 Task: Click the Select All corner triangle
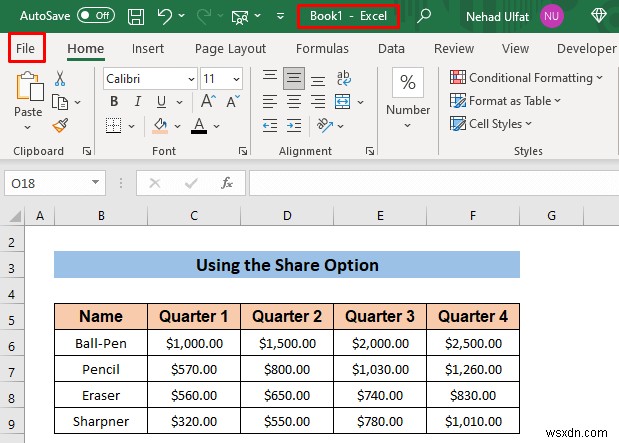[x=14, y=216]
